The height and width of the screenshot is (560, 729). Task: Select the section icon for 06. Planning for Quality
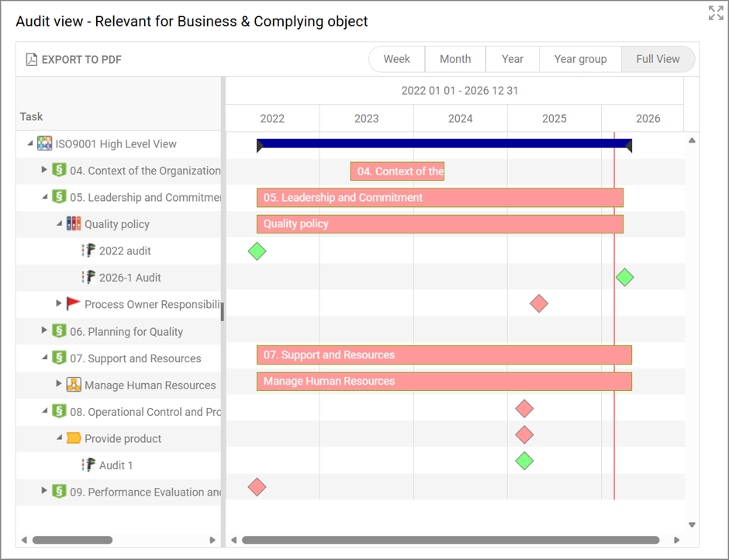point(58,331)
